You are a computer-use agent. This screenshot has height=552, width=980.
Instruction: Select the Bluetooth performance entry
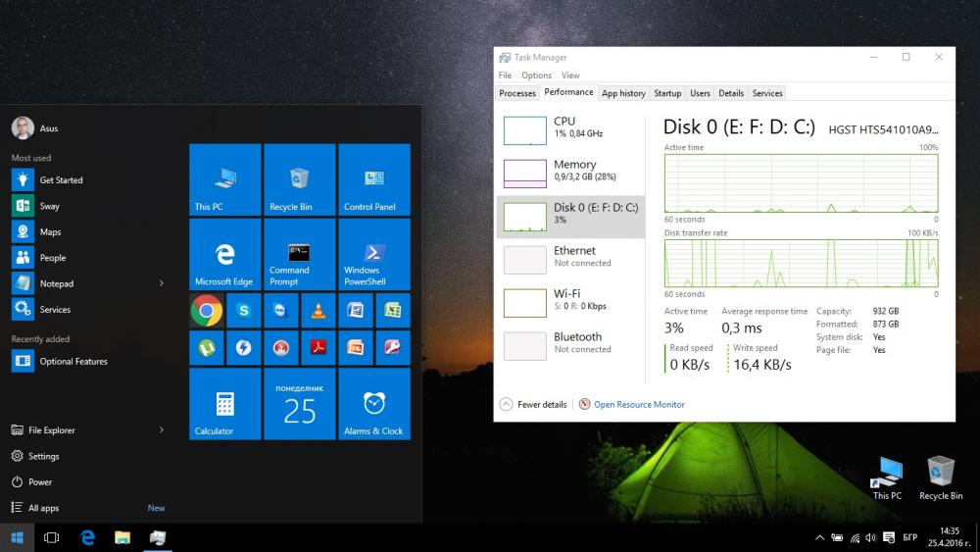(x=570, y=345)
